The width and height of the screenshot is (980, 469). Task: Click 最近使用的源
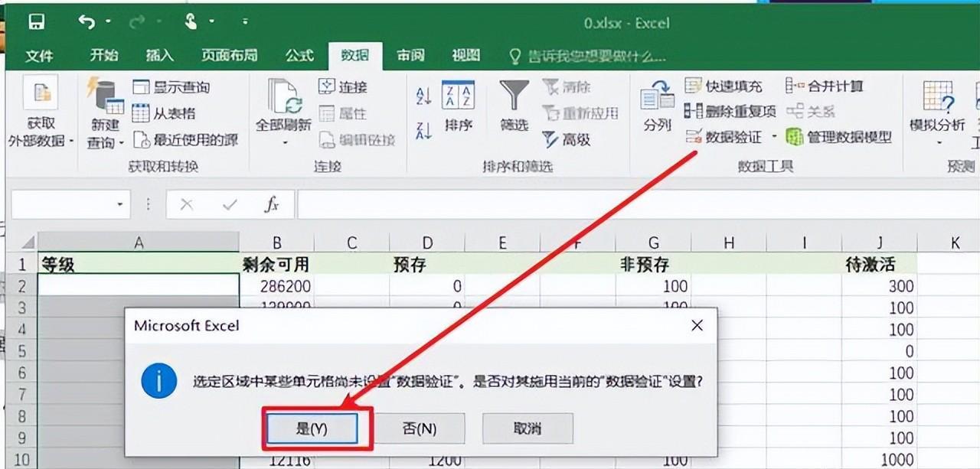tap(185, 139)
